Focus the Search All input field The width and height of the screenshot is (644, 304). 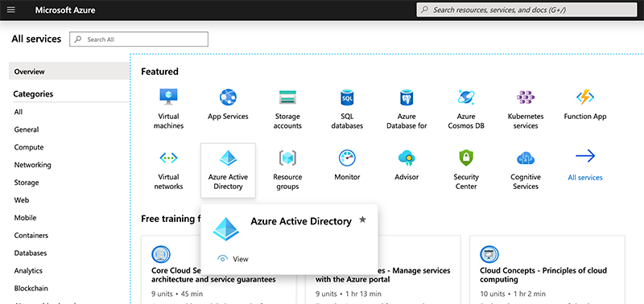[x=138, y=39]
